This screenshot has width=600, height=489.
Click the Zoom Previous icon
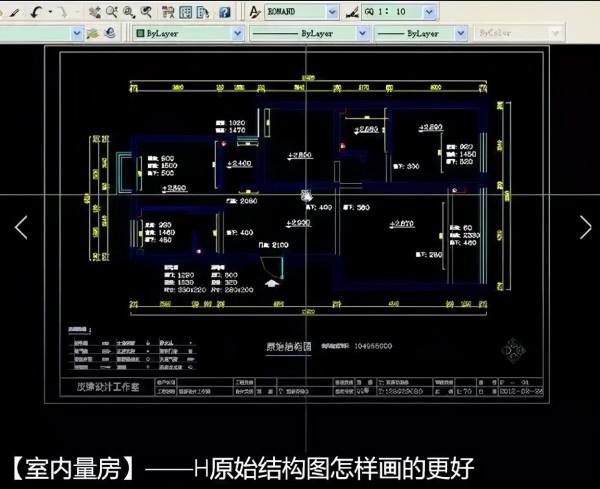coord(146,13)
